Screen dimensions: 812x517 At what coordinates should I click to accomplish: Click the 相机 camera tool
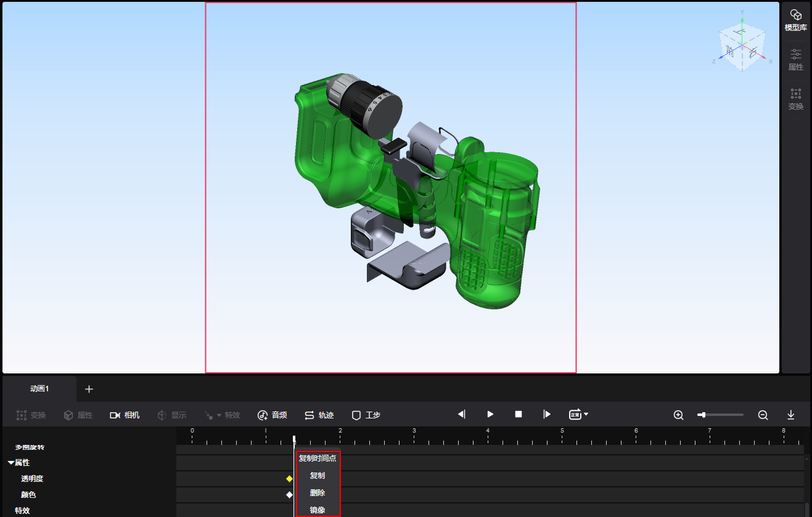tap(125, 415)
